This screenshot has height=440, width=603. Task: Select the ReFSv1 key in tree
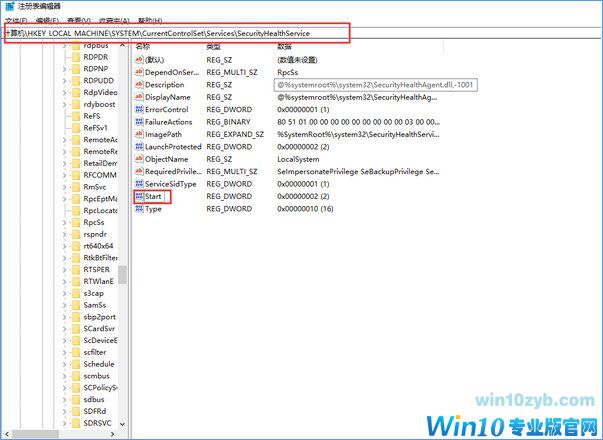click(95, 128)
